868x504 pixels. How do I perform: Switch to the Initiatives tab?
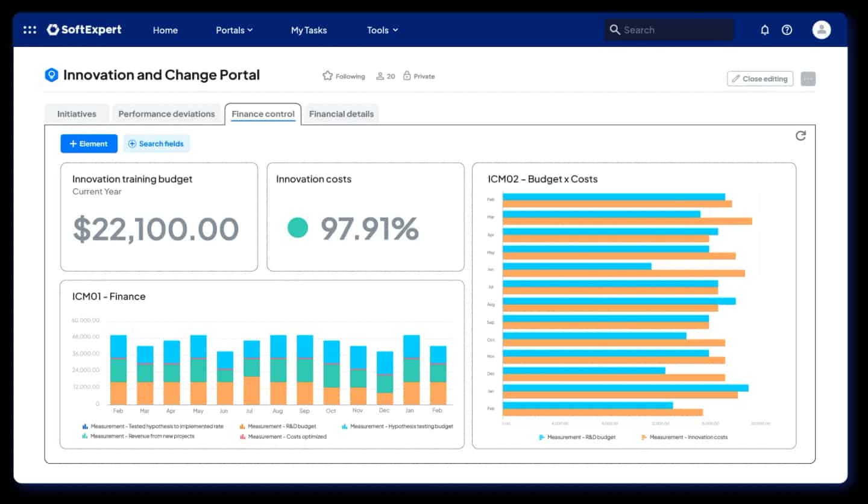(76, 113)
